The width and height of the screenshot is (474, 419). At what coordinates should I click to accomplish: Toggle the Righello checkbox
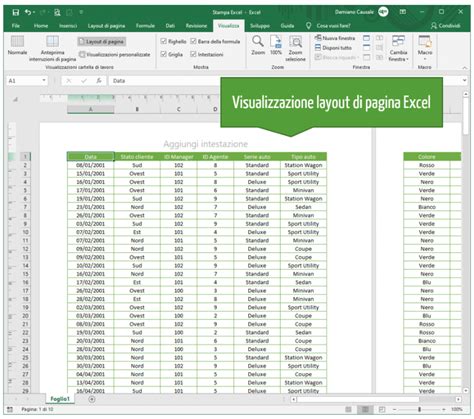tap(163, 41)
